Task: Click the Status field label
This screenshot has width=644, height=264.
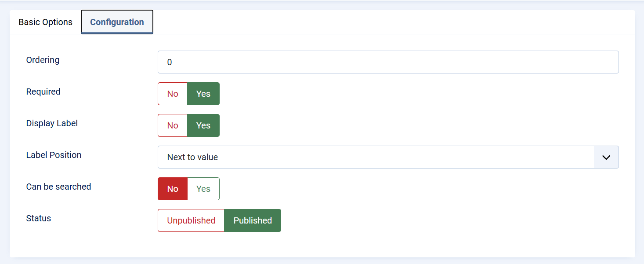Action: 39,218
